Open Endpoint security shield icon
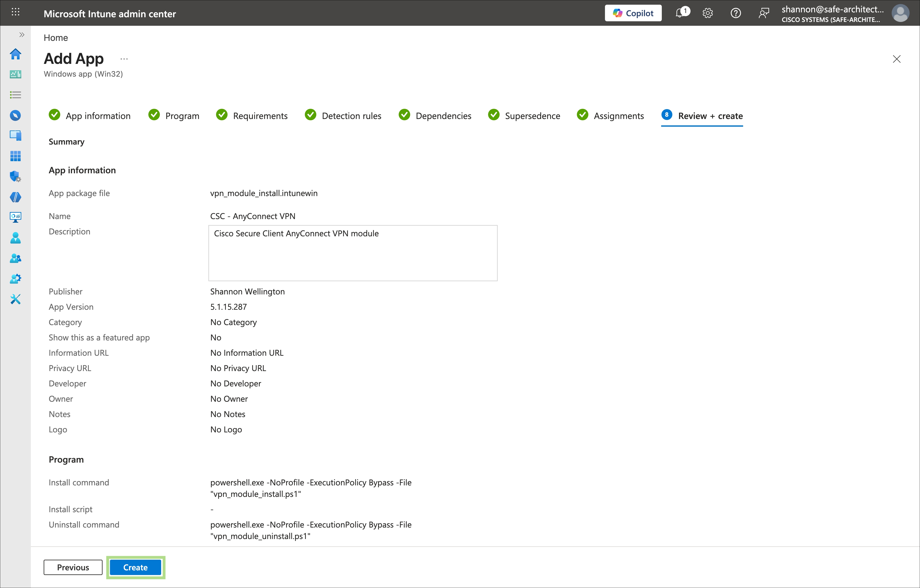 [x=15, y=176]
